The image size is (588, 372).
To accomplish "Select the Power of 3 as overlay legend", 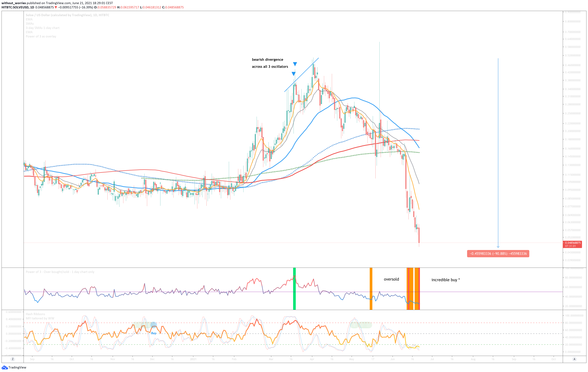I will click(x=41, y=36).
